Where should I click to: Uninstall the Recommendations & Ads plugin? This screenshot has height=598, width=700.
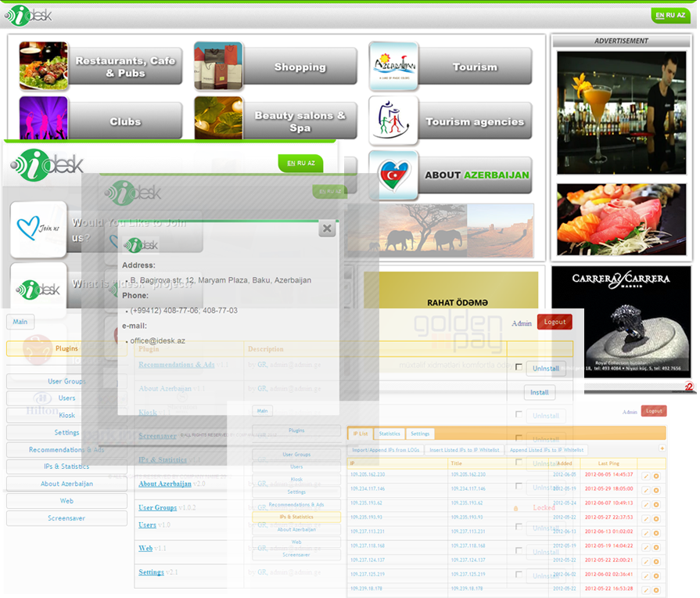click(546, 369)
